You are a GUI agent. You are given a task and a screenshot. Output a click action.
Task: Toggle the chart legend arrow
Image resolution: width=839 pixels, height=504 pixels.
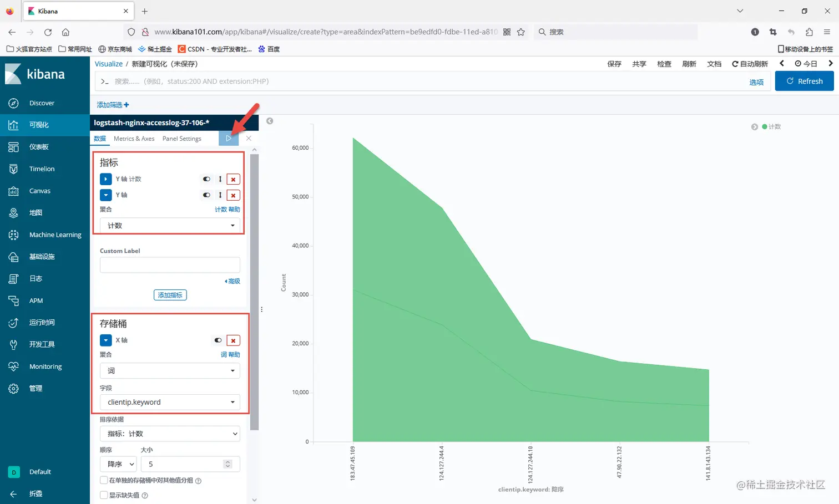point(754,127)
